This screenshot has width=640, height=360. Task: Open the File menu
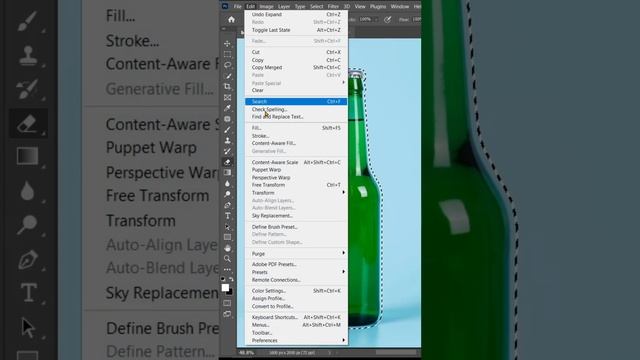click(x=238, y=7)
